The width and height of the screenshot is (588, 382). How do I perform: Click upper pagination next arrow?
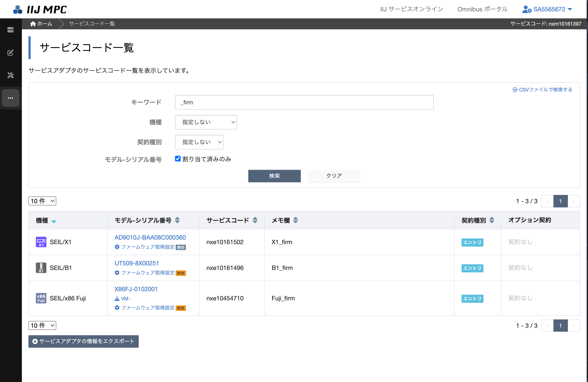574,201
